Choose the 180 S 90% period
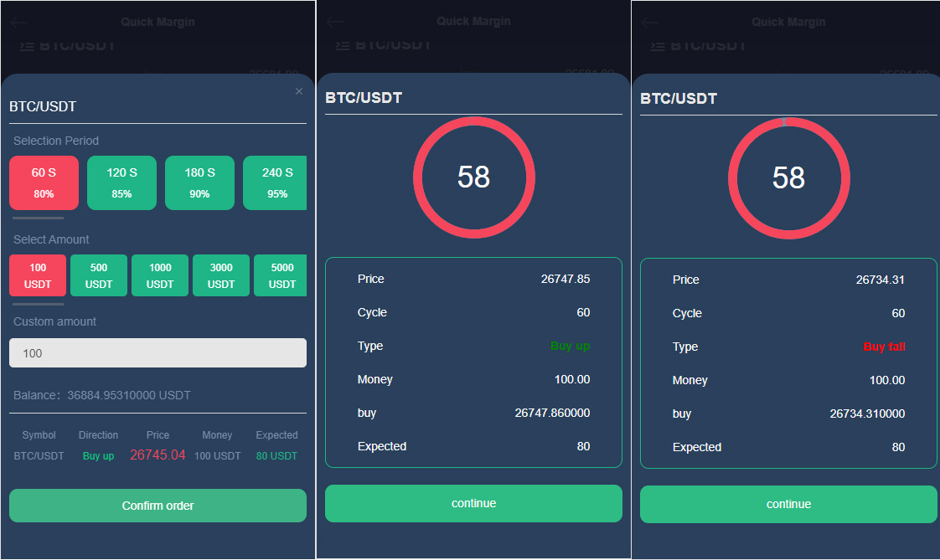This screenshot has width=940, height=560. [199, 182]
